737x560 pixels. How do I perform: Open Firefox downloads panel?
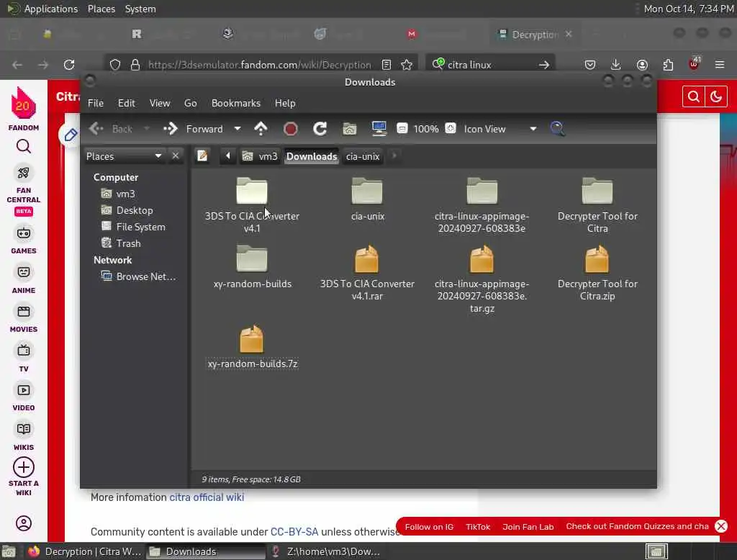point(616,65)
